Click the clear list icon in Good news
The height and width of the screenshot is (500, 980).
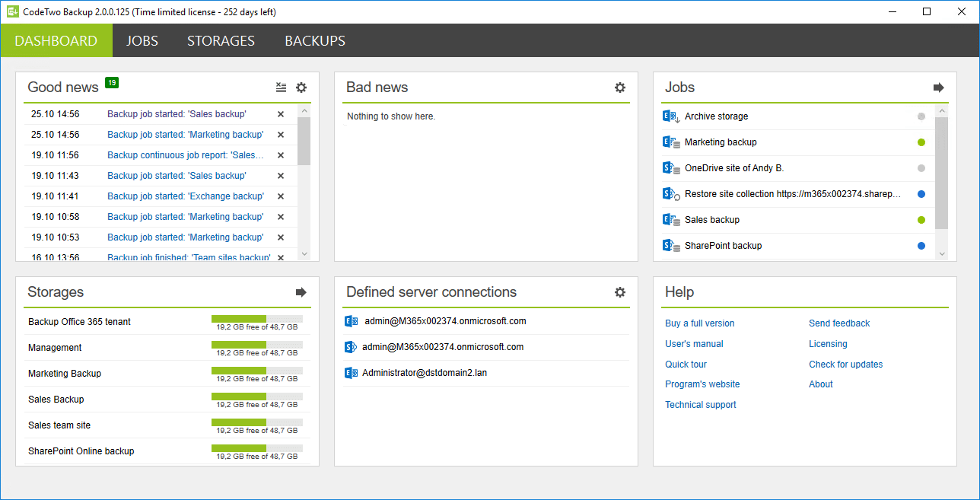(x=282, y=88)
